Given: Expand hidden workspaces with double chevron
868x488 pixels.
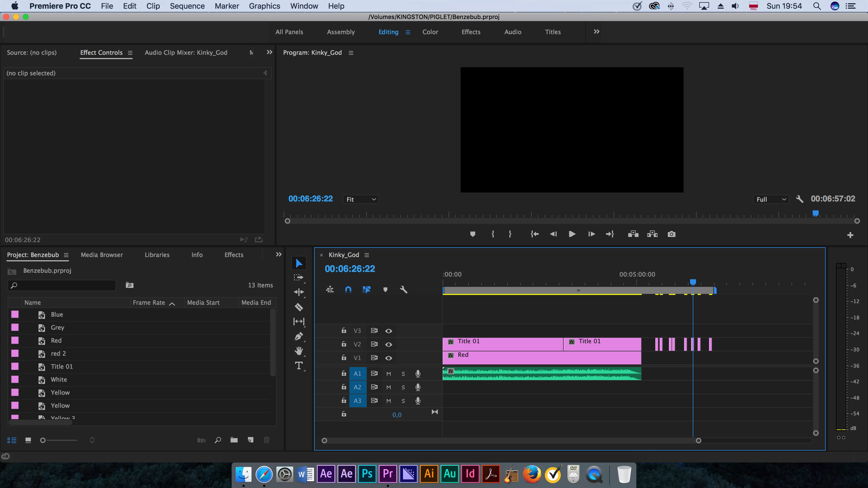Looking at the screenshot, I should [x=596, y=32].
